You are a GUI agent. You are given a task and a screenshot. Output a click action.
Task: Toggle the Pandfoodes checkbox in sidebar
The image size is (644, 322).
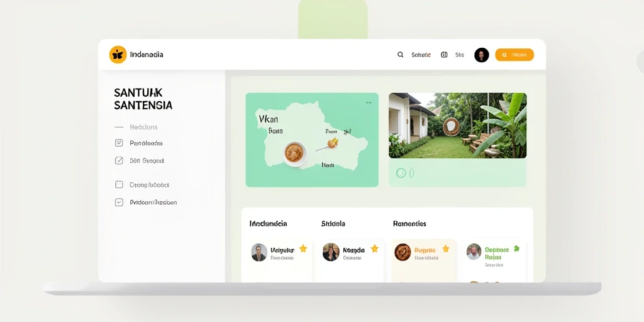pos(119,143)
